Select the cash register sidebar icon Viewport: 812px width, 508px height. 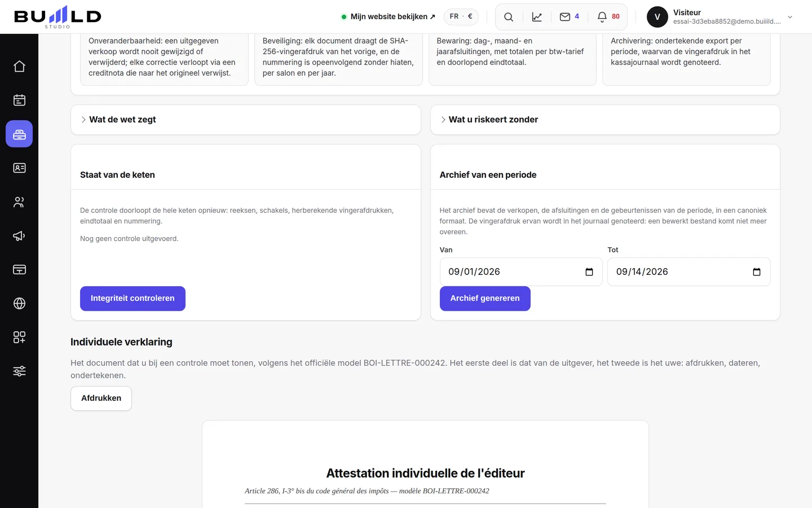pos(19,134)
